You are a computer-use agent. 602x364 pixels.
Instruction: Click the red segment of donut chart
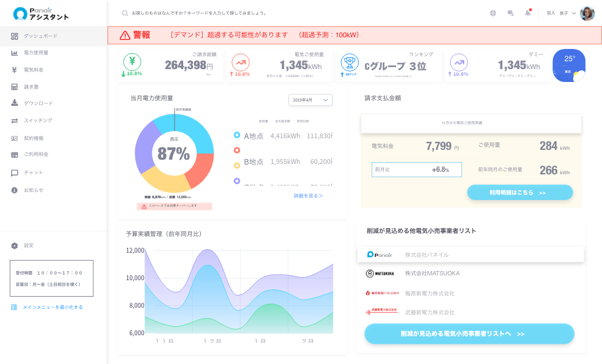coord(201,170)
